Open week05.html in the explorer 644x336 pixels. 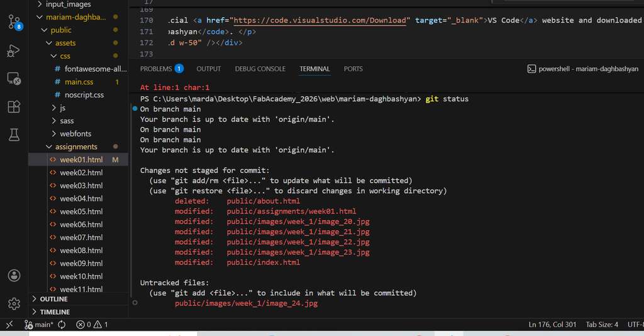(x=81, y=211)
